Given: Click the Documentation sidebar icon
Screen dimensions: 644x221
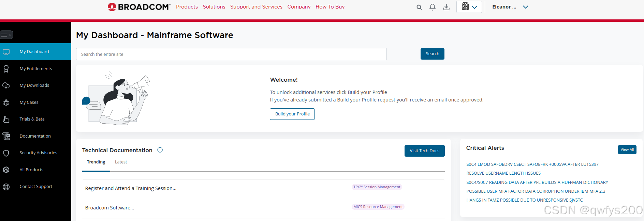Looking at the screenshot, I should point(6,136).
